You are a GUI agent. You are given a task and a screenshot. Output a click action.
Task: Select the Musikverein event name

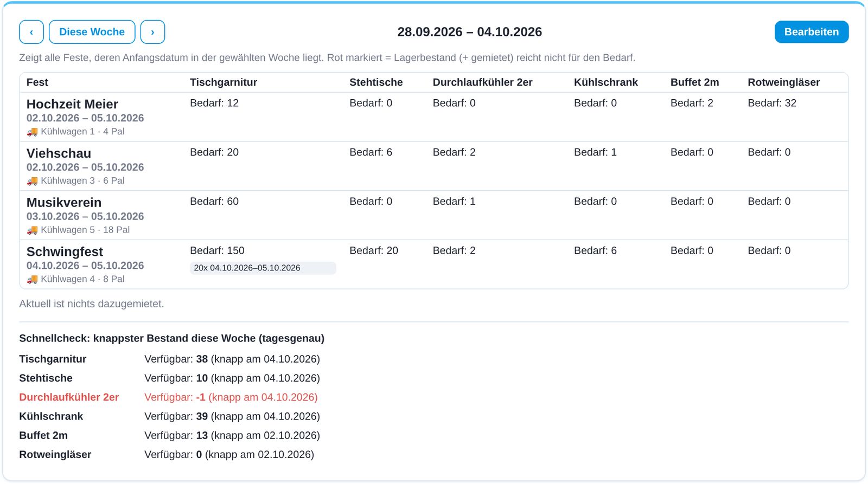[x=64, y=203]
